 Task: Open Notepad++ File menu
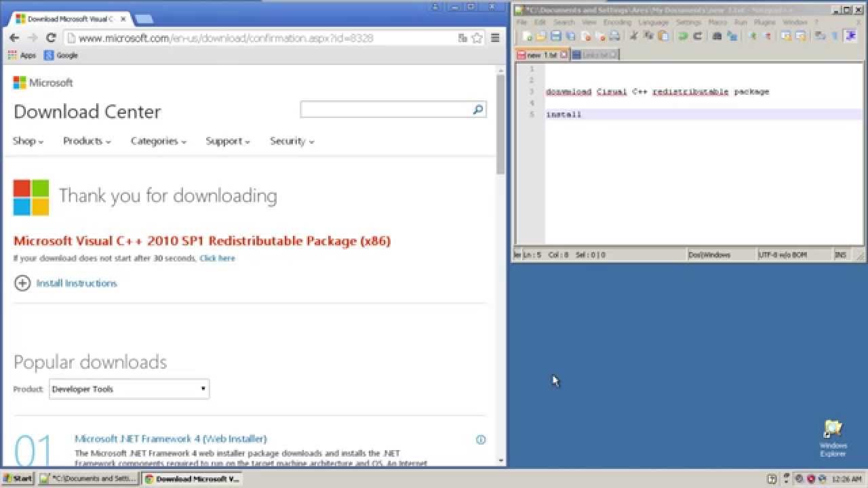(521, 22)
